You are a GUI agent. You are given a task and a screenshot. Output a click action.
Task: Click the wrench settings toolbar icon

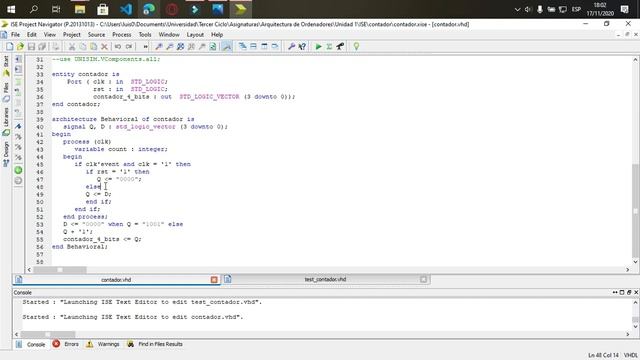291,47
